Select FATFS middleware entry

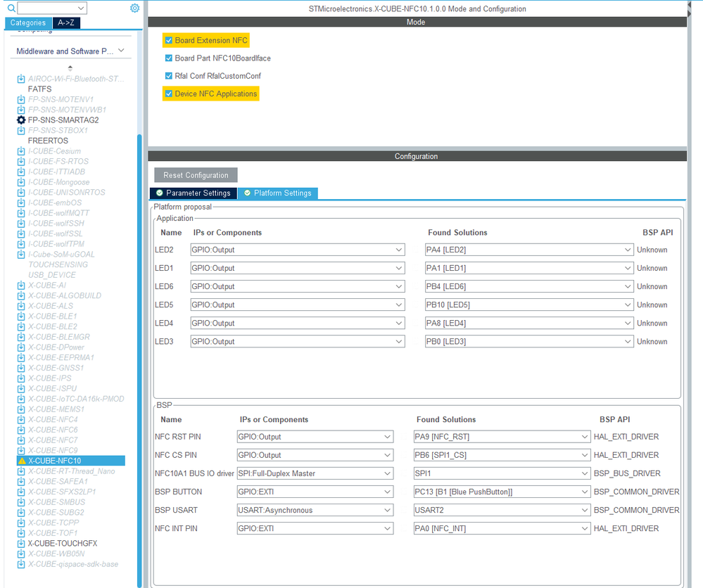pos(39,89)
